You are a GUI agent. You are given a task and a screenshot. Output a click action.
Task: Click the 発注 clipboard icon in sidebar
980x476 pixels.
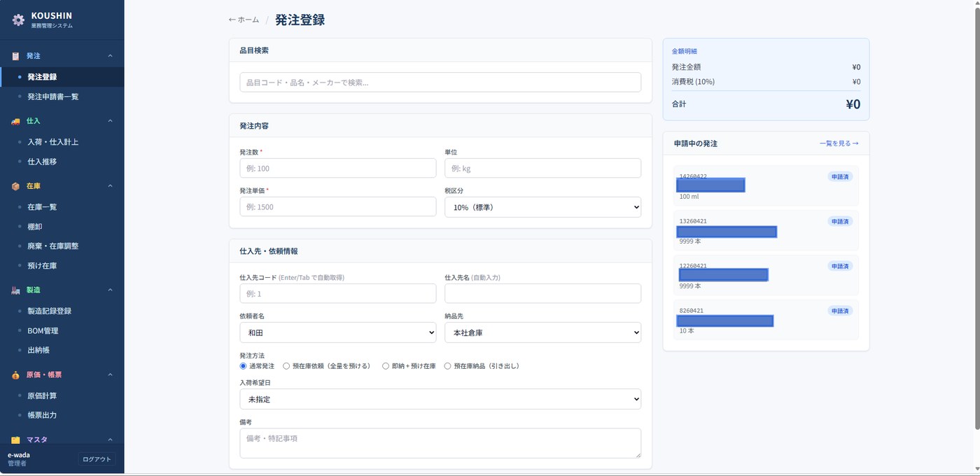[15, 56]
